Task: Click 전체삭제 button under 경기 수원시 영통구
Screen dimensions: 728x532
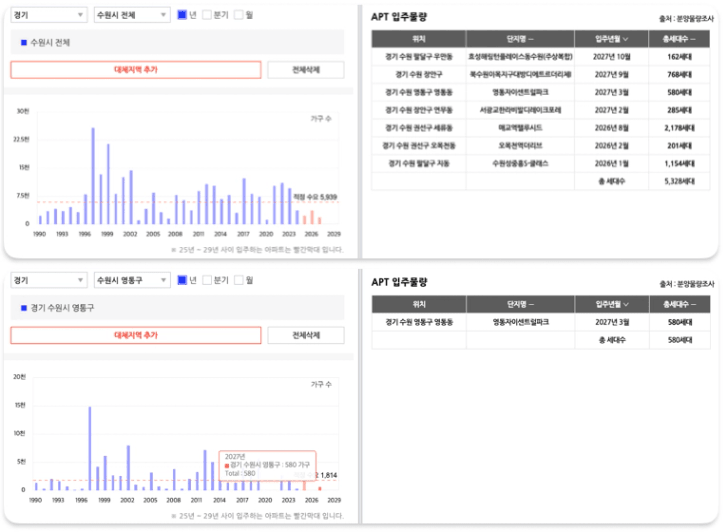Action: 306,335
